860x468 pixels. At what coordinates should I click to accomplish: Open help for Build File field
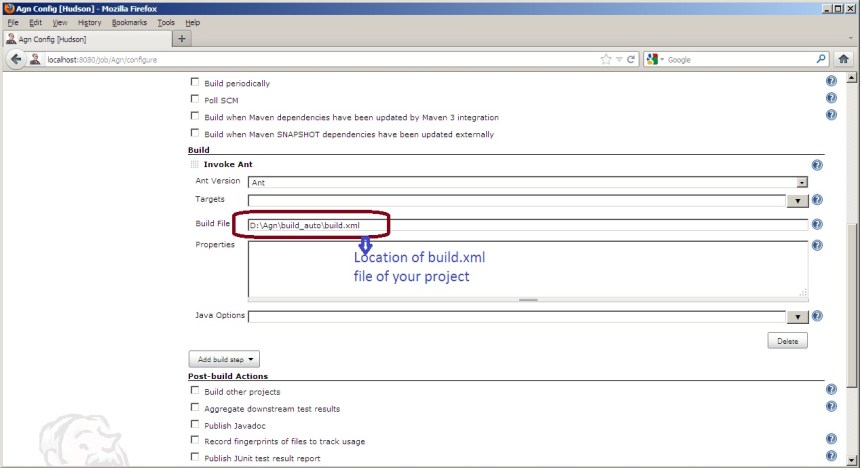[x=817, y=224]
